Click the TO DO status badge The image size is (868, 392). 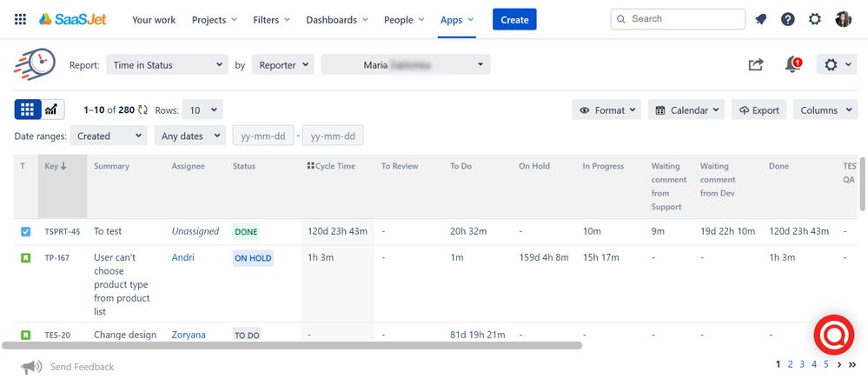tap(247, 335)
